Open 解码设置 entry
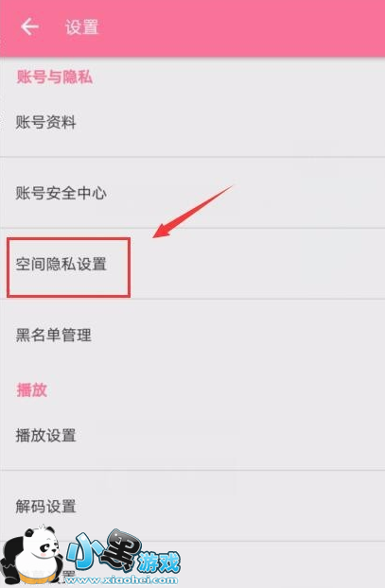The width and height of the screenshot is (385, 588). (x=193, y=507)
